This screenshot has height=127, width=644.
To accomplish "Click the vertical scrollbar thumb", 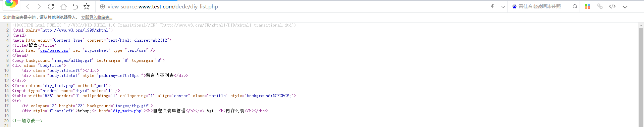I will (x=641, y=77).
